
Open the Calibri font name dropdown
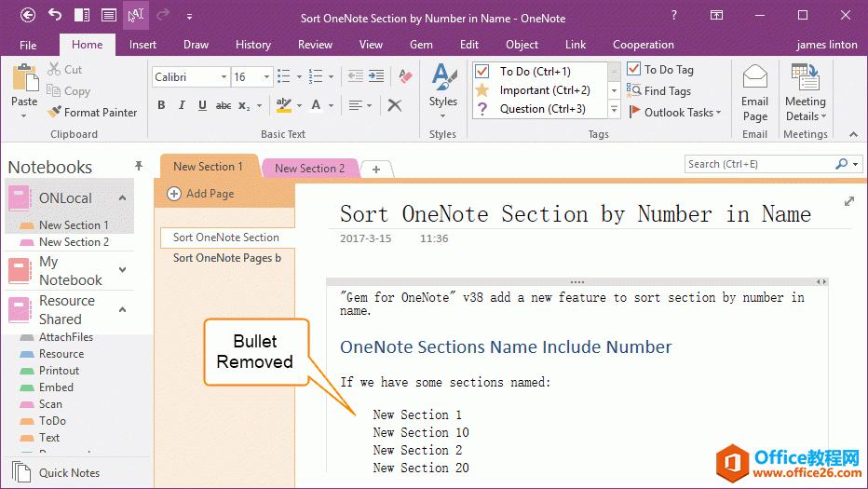tap(224, 77)
